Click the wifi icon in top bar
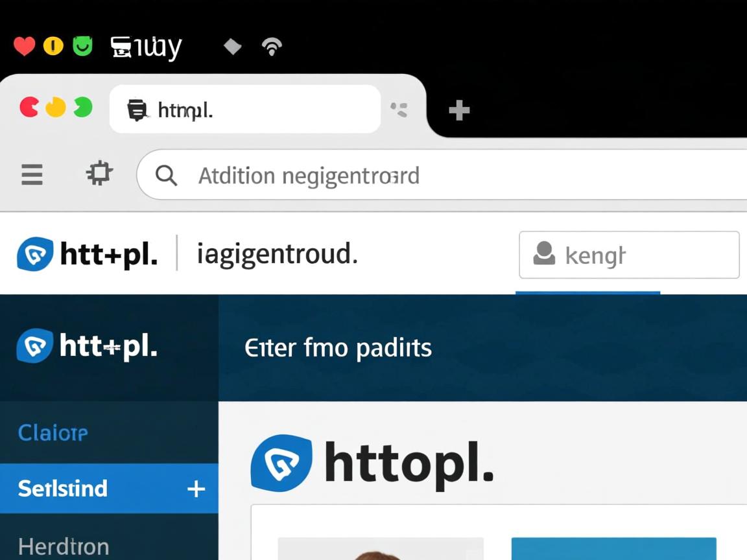The image size is (747, 560). tap(272, 47)
